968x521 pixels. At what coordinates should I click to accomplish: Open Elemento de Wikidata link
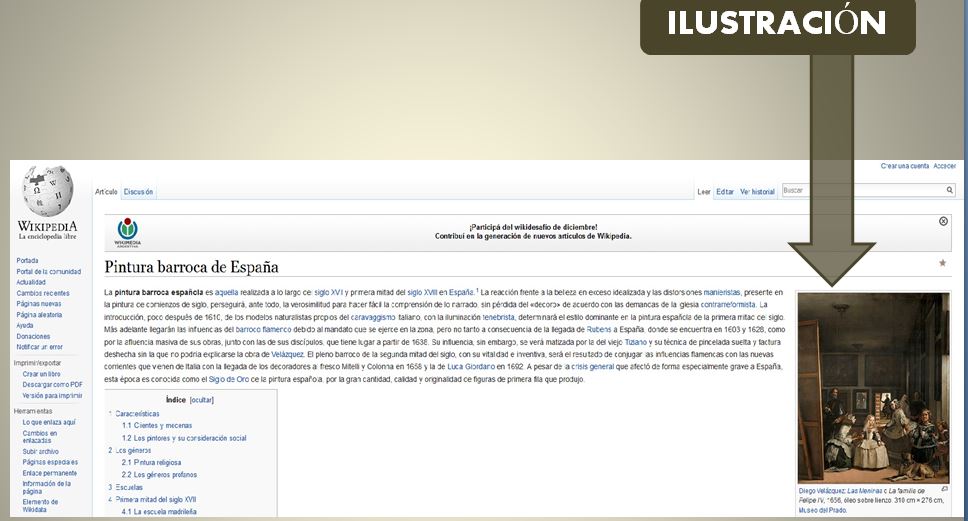click(40, 506)
